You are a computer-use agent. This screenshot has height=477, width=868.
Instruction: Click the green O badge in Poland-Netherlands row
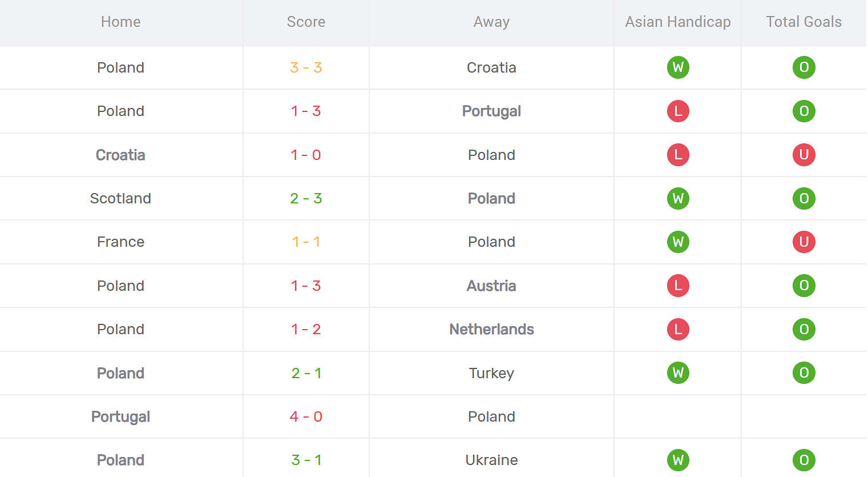click(x=804, y=329)
